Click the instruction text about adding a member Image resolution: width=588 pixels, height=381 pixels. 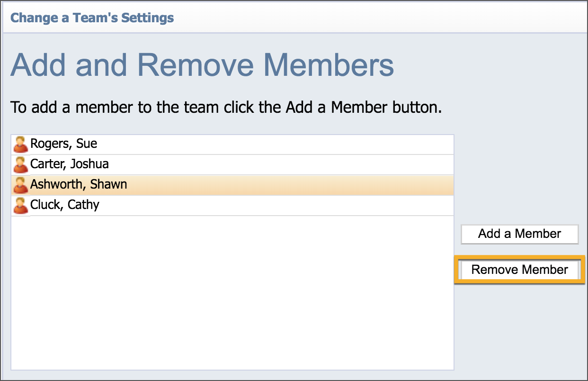pos(226,107)
